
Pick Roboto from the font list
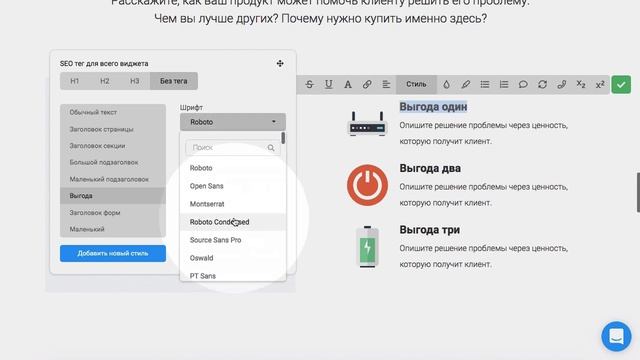pos(233,168)
